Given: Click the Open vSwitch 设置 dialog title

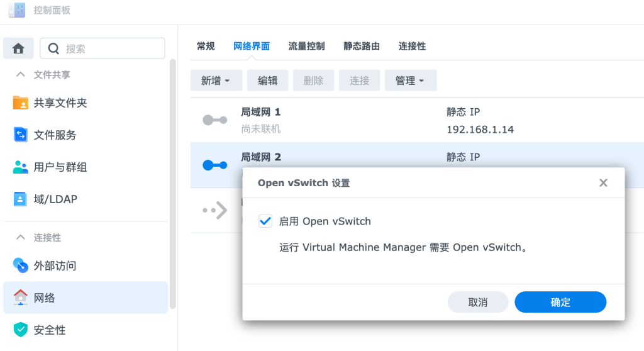Looking at the screenshot, I should [x=304, y=183].
